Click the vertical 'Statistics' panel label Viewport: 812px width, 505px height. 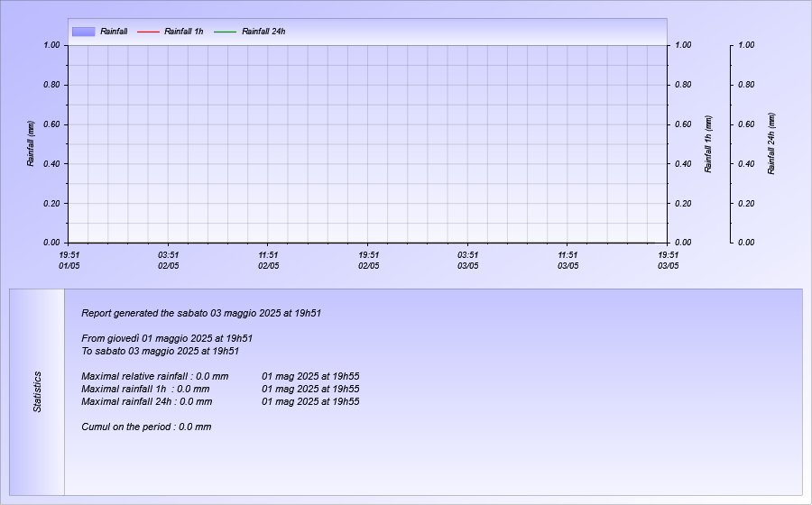tap(37, 391)
